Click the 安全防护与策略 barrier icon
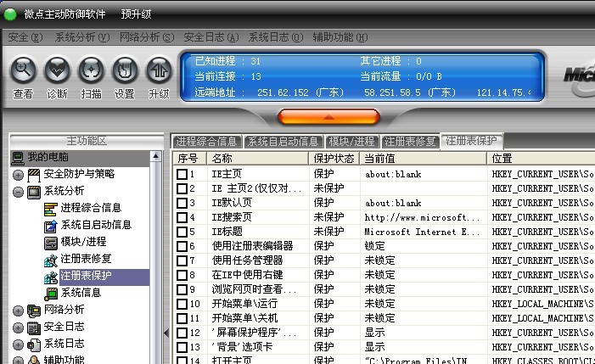The height and width of the screenshot is (364, 595). click(34, 175)
